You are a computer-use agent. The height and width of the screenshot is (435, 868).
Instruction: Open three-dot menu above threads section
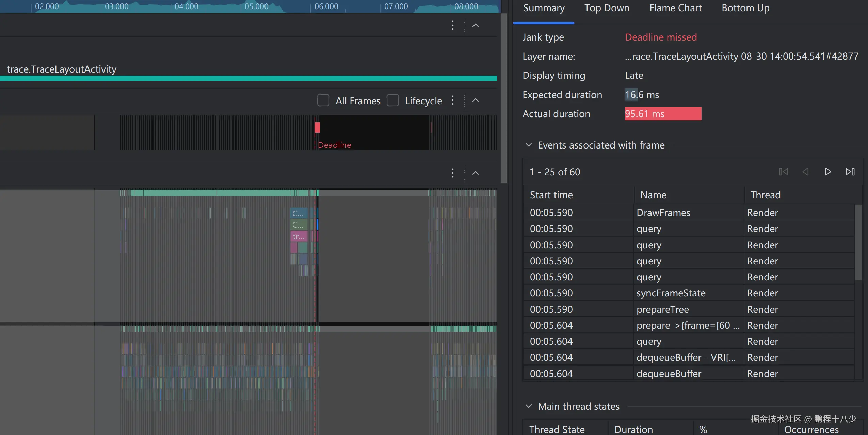tap(452, 173)
